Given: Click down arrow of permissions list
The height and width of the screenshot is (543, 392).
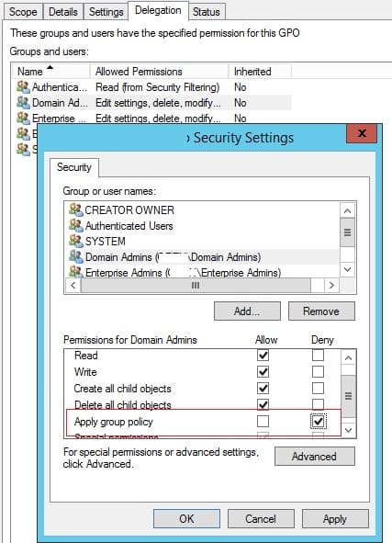Looking at the screenshot, I should click(x=349, y=431).
